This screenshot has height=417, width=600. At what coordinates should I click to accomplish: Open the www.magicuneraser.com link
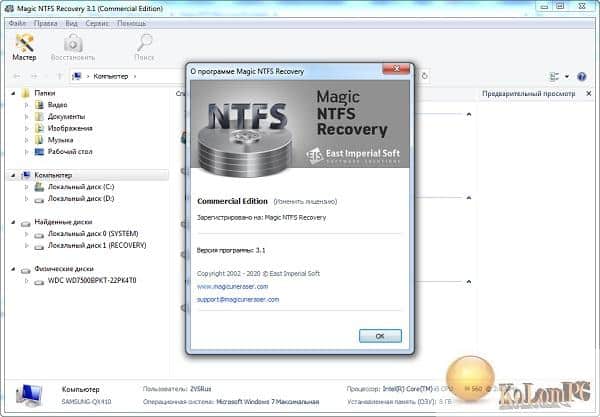pyautogui.click(x=232, y=287)
